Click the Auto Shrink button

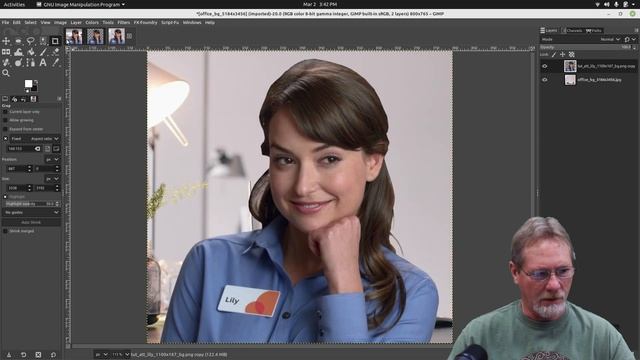click(31, 222)
